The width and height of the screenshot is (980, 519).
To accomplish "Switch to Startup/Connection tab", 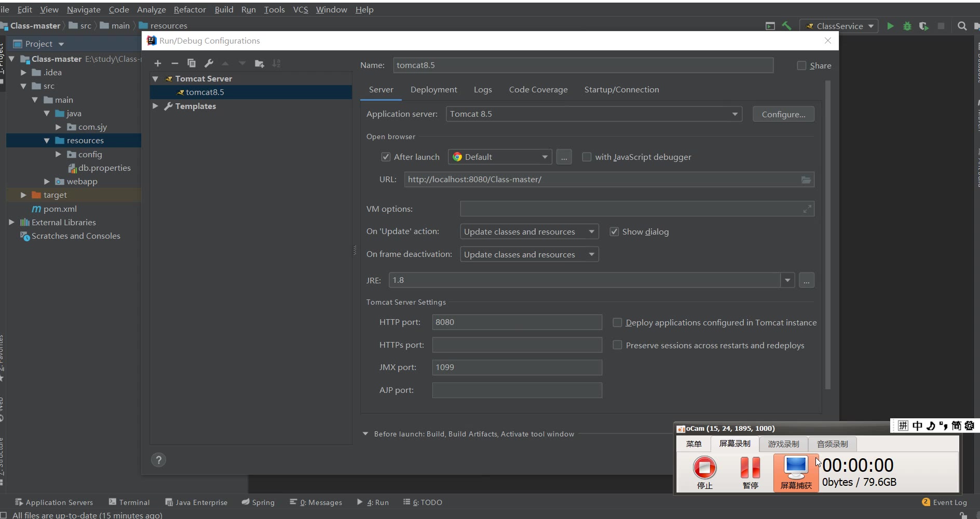I will tap(622, 90).
